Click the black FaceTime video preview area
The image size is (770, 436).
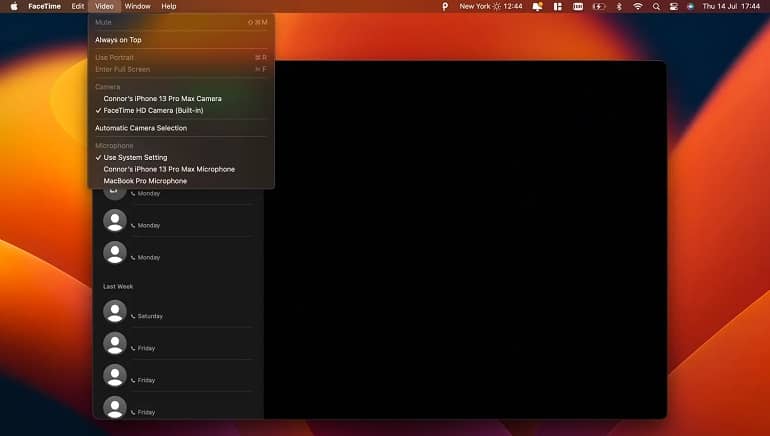pyautogui.click(x=465, y=240)
